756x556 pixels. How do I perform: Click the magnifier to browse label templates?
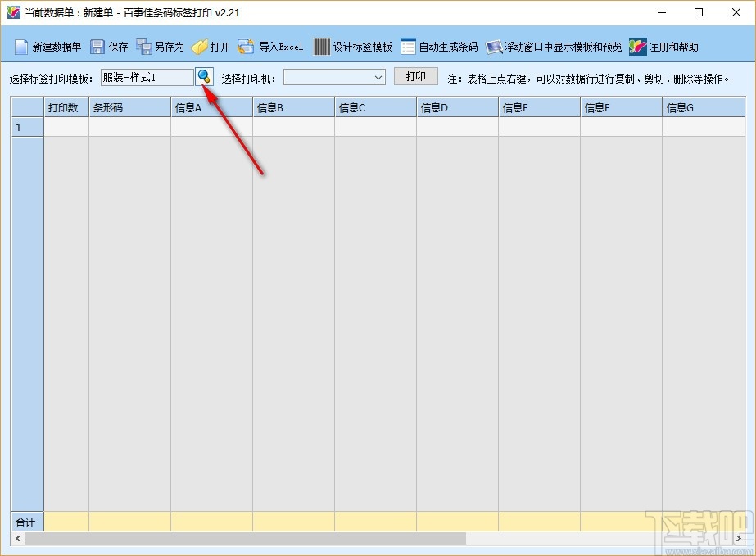[205, 77]
